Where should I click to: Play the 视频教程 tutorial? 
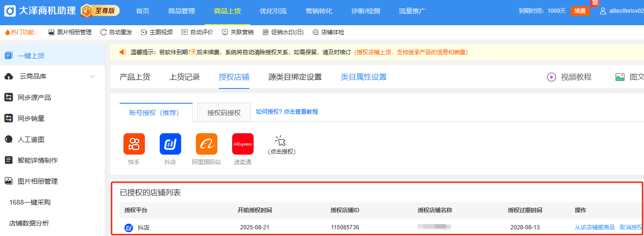point(569,77)
